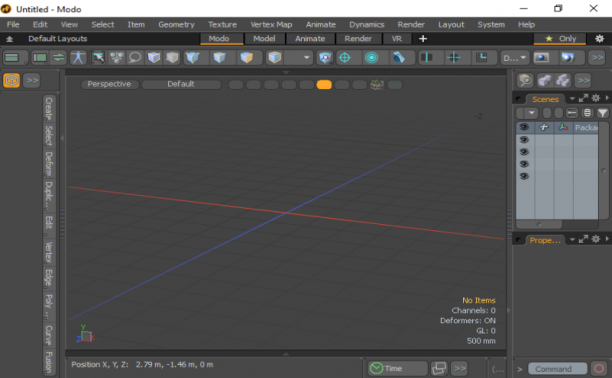
Task: Click the grey solid cube icon
Action: click(x=172, y=58)
